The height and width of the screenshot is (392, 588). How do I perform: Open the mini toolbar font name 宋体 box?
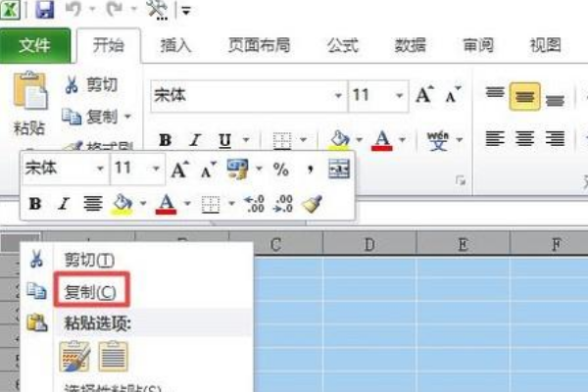tap(66, 169)
